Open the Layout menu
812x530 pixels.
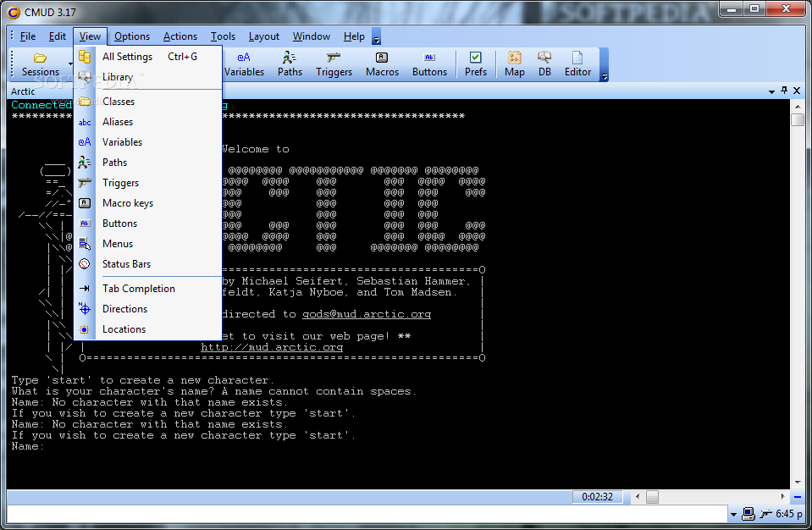pos(263,36)
